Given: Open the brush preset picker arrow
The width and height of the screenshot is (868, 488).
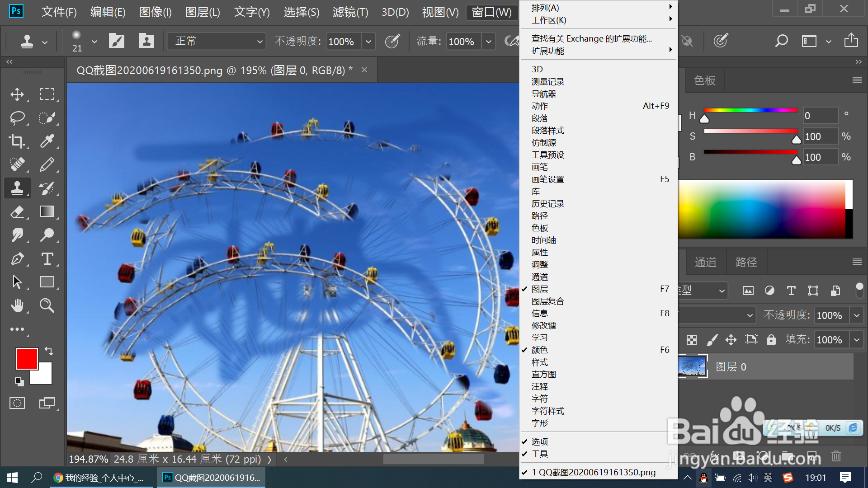Looking at the screenshot, I should tap(94, 42).
